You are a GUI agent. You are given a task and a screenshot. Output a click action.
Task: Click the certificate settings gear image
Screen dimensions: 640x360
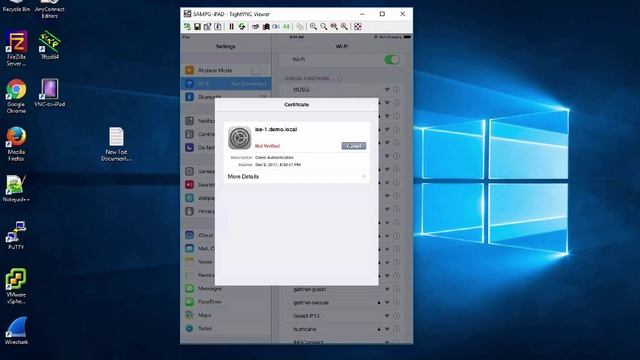point(240,138)
